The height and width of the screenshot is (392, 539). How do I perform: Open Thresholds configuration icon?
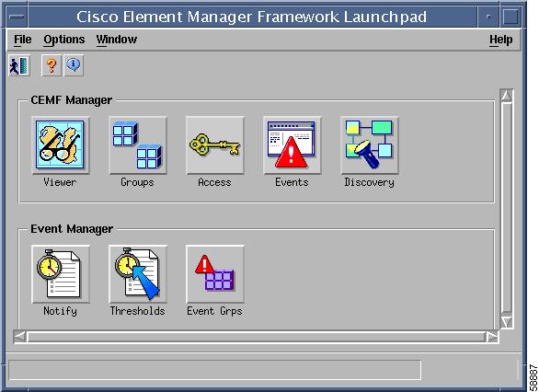137,274
